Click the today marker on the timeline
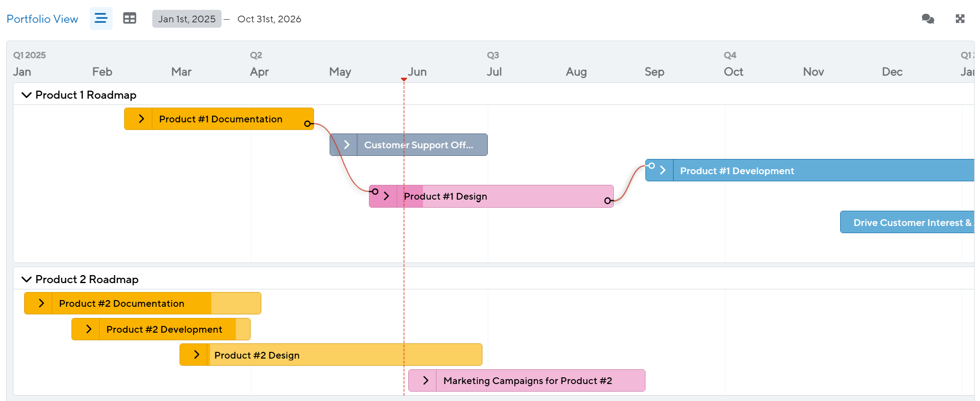 404,79
